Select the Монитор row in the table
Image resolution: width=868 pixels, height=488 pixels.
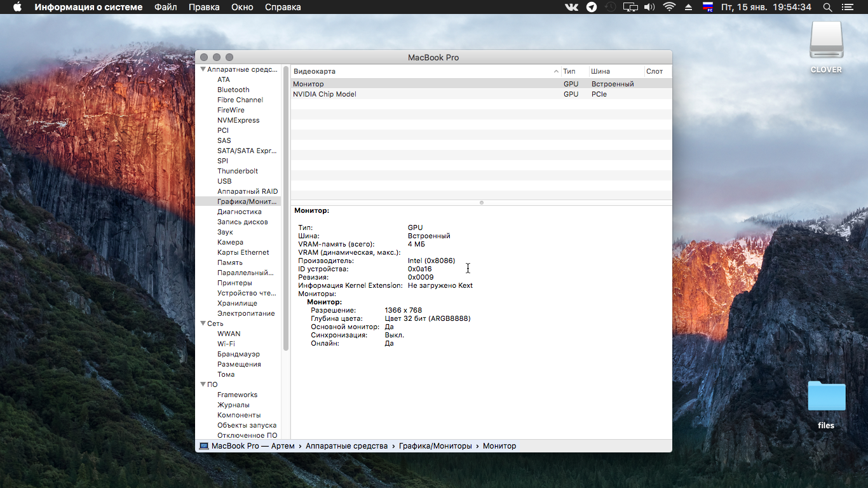(481, 84)
